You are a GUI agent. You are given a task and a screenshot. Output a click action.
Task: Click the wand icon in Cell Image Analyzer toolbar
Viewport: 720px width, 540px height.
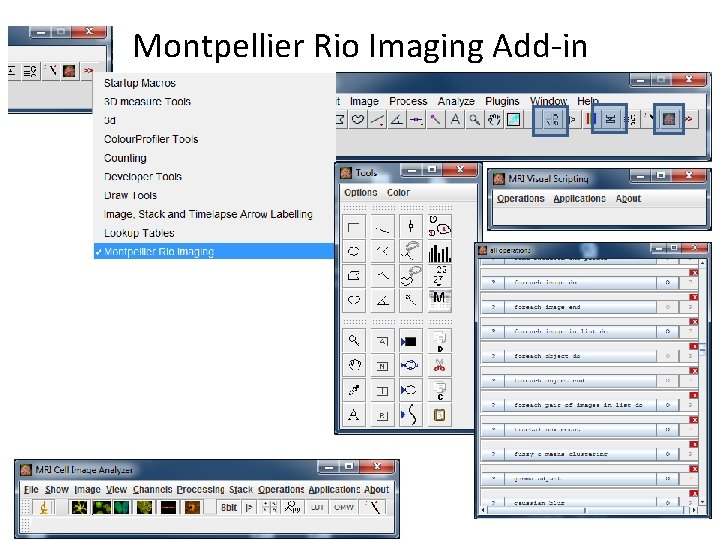tap(374, 507)
